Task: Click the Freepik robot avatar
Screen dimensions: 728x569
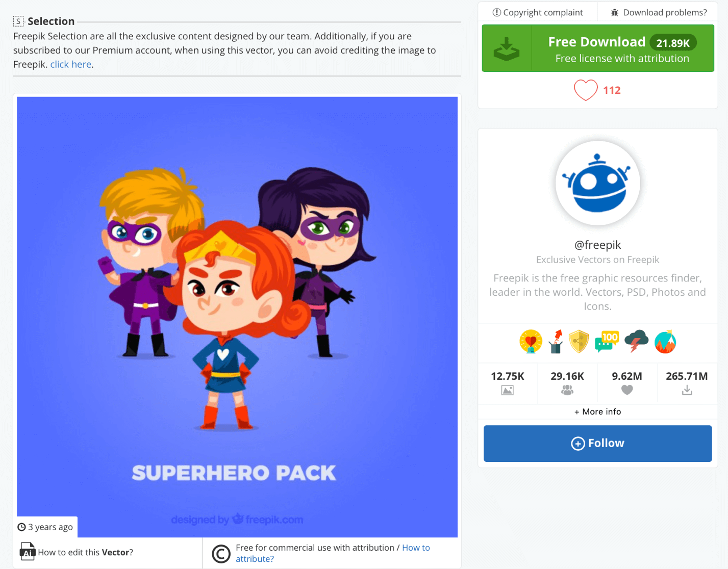Action: tap(597, 183)
